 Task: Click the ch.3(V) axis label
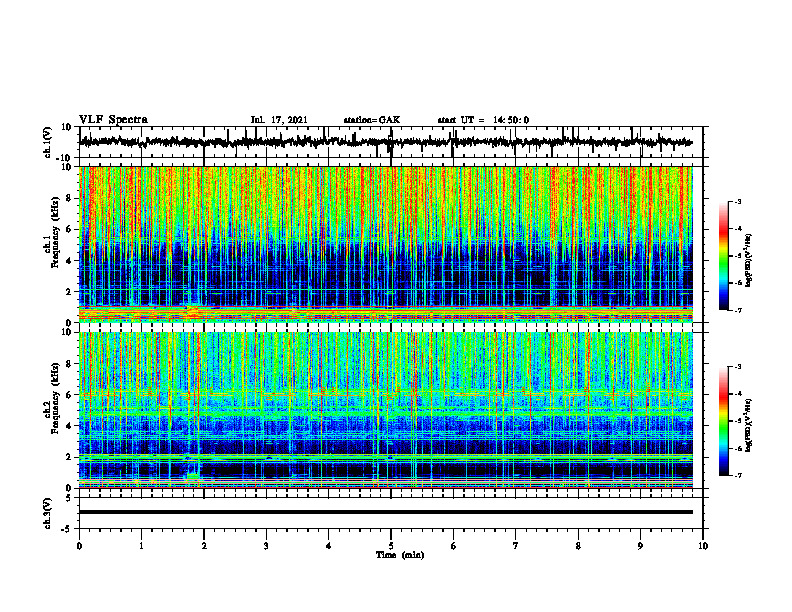coord(48,513)
